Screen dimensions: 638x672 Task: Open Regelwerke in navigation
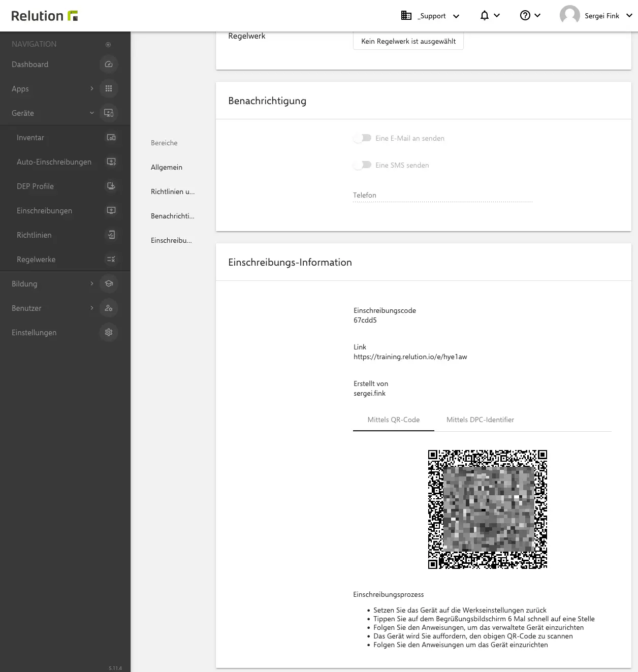click(x=36, y=260)
